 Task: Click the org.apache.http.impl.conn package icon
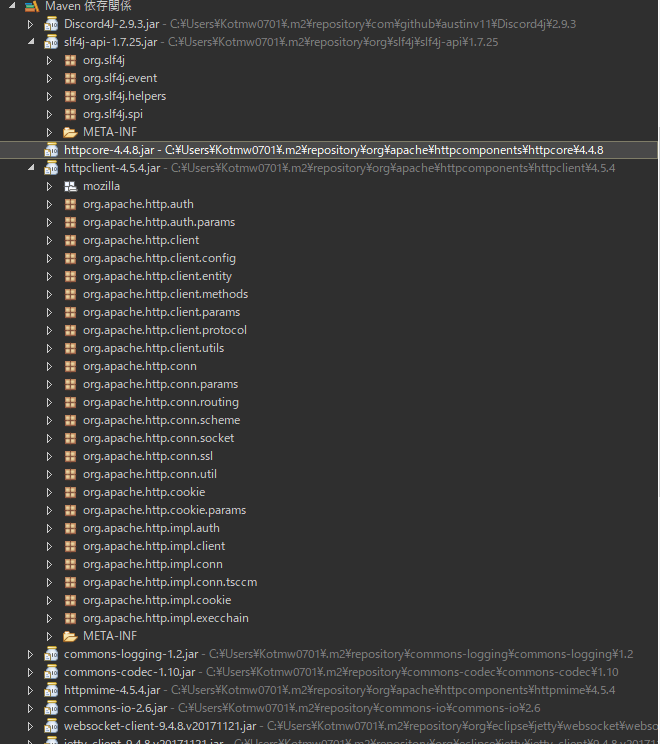(70, 565)
